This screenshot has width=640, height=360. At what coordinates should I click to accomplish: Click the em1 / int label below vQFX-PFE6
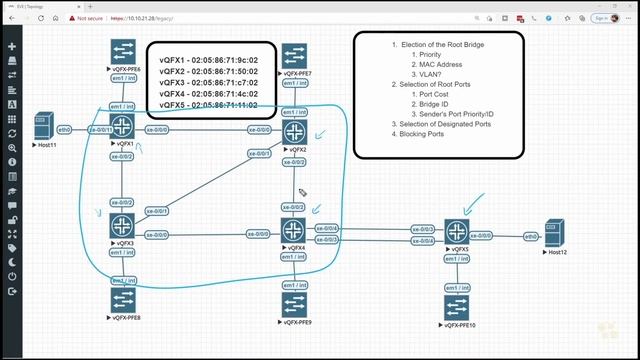[x=124, y=78]
